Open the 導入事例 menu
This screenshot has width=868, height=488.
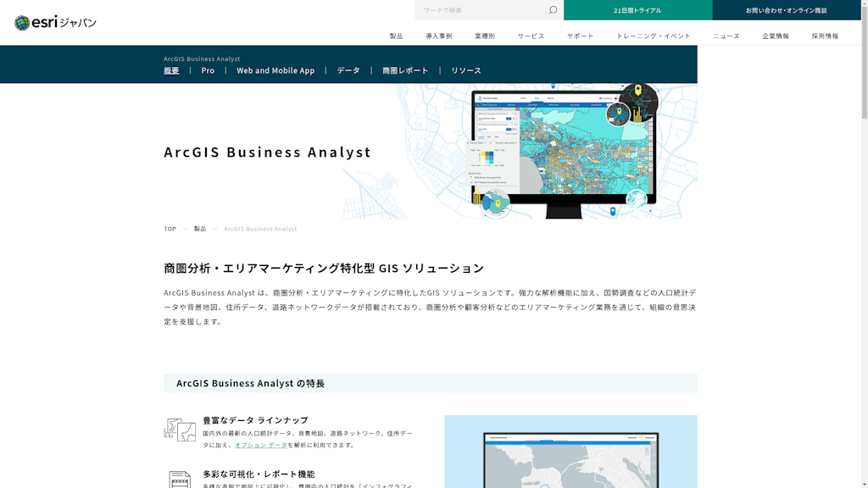click(438, 36)
